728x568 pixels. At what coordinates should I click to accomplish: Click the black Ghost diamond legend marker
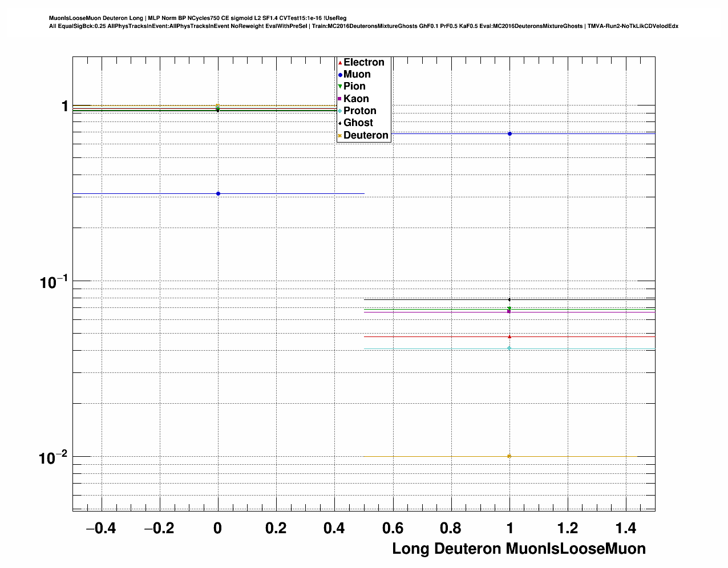(x=340, y=123)
